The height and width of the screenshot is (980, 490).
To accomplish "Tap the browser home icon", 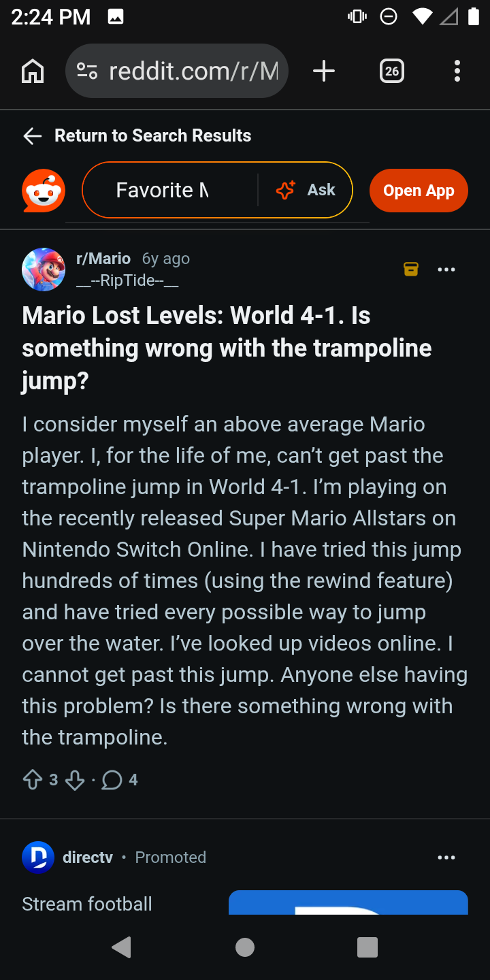I will click(x=33, y=71).
